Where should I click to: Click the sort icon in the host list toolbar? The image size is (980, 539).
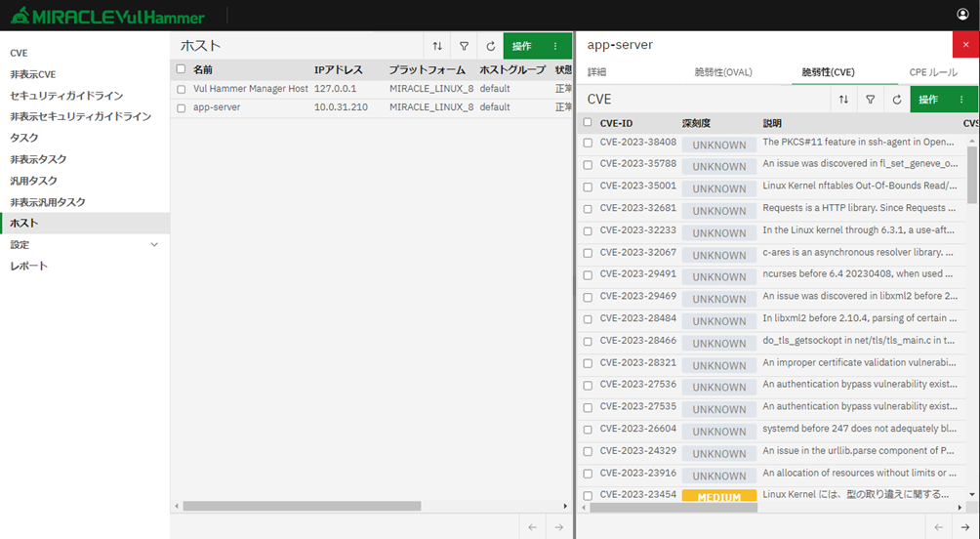(x=437, y=46)
